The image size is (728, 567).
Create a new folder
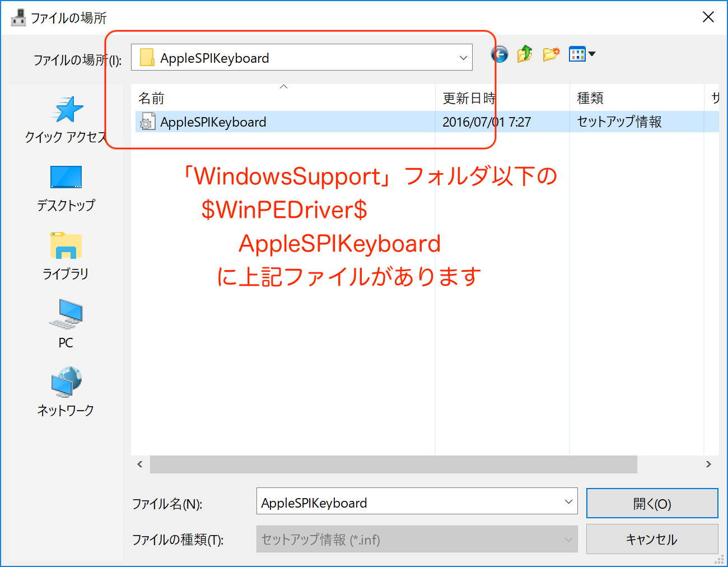point(551,54)
